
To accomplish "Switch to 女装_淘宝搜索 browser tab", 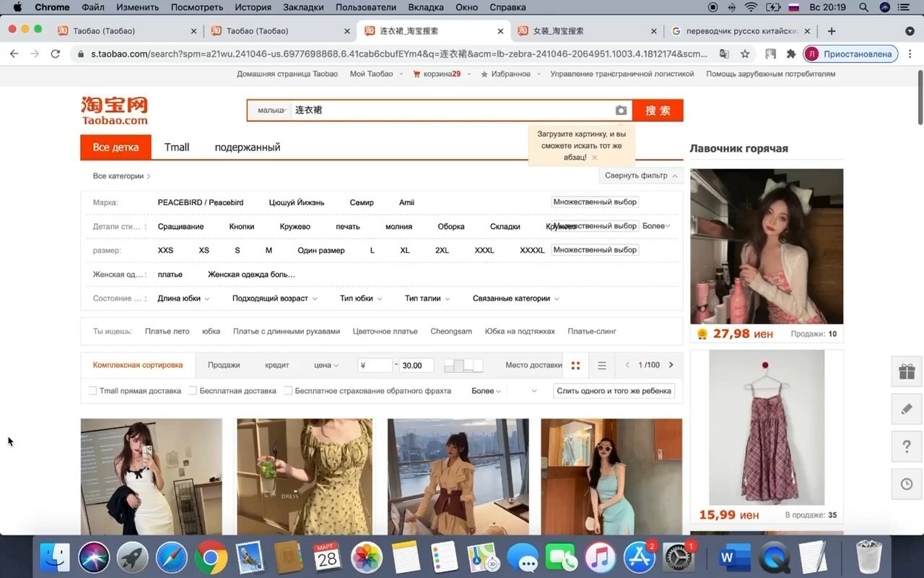I will (x=585, y=31).
